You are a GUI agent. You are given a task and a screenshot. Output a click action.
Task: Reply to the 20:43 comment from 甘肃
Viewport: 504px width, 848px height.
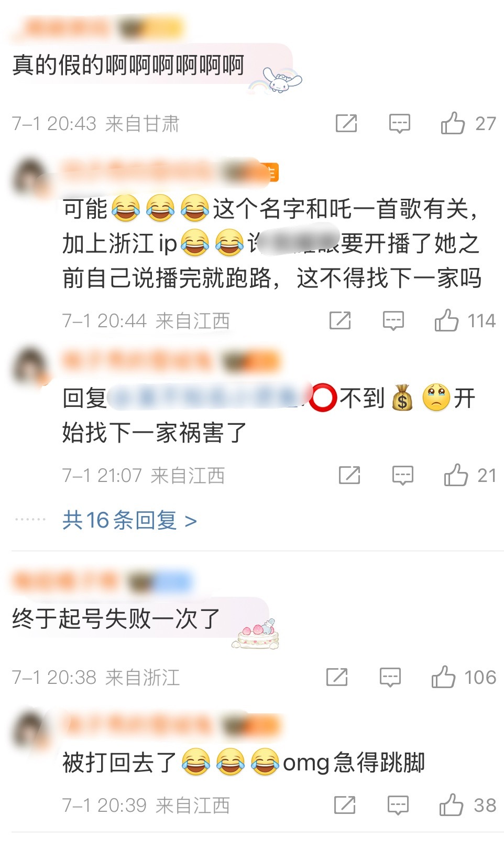pos(399,124)
